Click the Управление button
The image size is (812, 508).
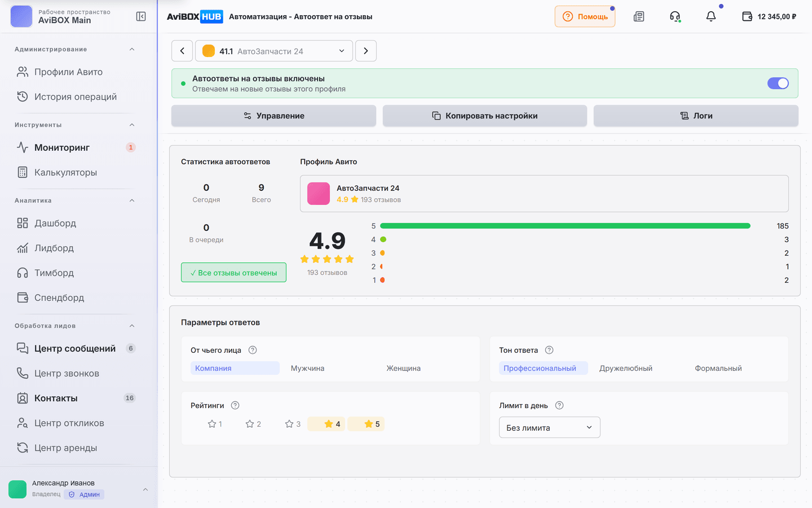click(x=273, y=116)
